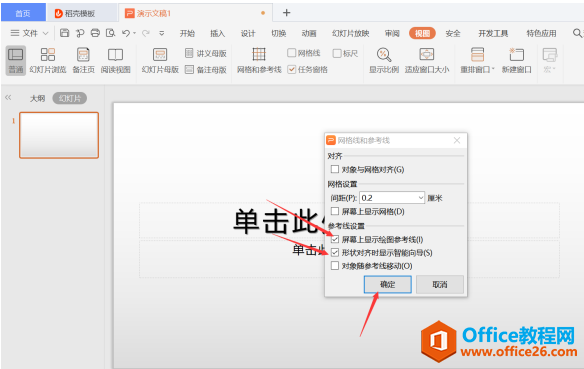Click 确定 to confirm dialog
Screen dimensions: 584x369
[x=387, y=284]
